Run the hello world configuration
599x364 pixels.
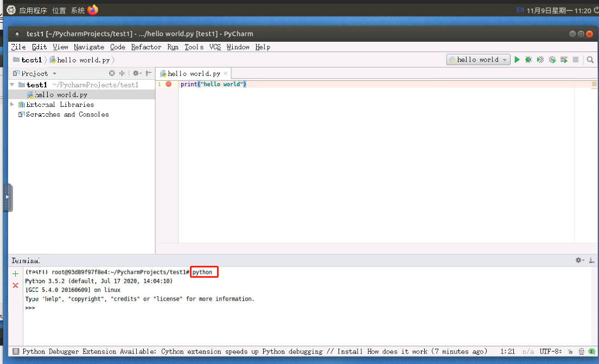pos(517,60)
